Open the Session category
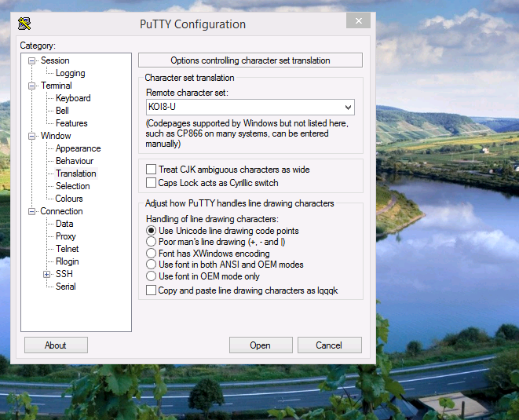The height and width of the screenshot is (420, 519). [x=55, y=60]
